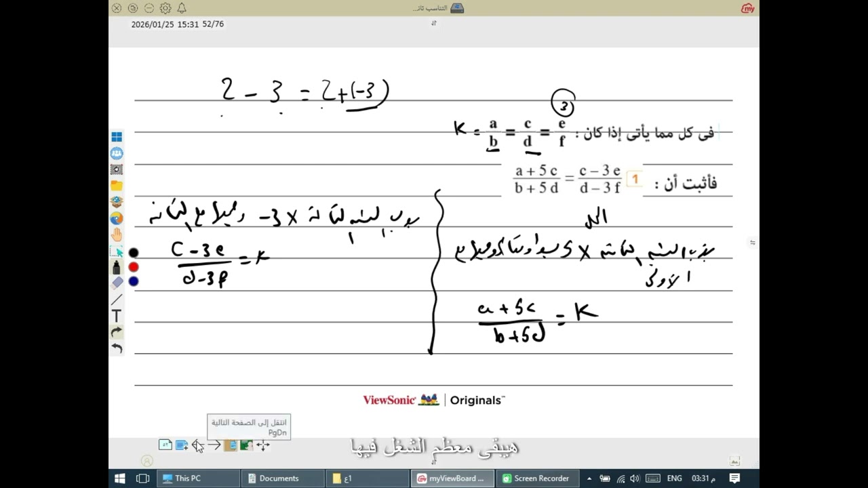Click the right edge panel collapse handle
This screenshot has height=488, width=868.
tap(753, 242)
